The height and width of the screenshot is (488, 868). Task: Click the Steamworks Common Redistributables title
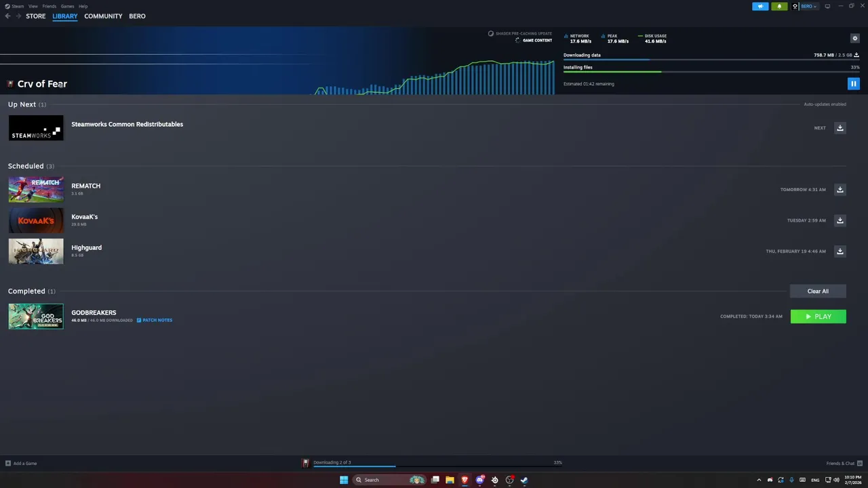[x=127, y=124]
